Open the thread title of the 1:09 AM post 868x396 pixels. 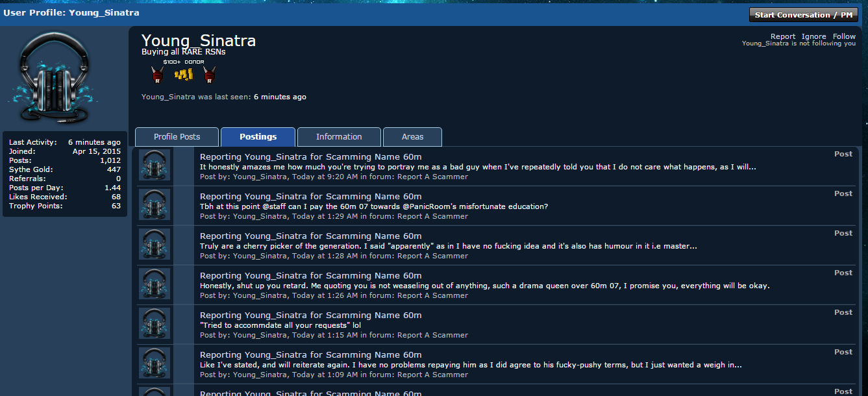pos(311,355)
